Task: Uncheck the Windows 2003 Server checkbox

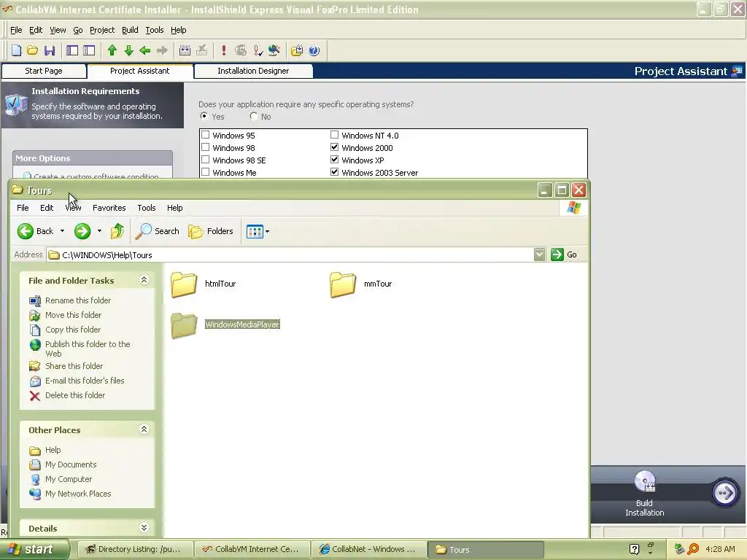Action: point(334,172)
